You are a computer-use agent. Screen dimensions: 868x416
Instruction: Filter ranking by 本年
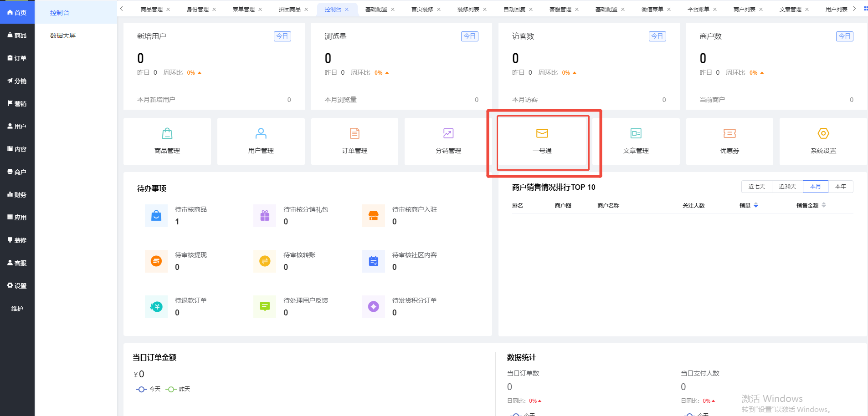pyautogui.click(x=841, y=187)
